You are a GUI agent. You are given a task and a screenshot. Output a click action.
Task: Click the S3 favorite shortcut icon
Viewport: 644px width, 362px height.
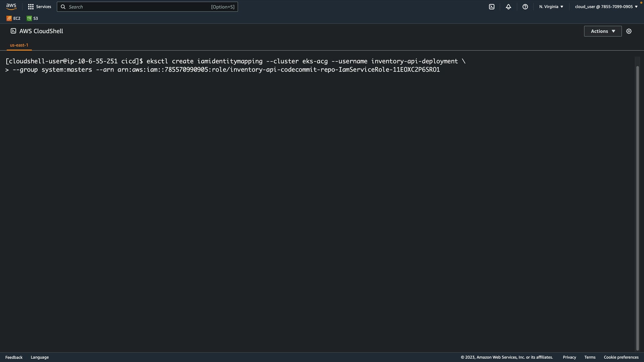(29, 18)
